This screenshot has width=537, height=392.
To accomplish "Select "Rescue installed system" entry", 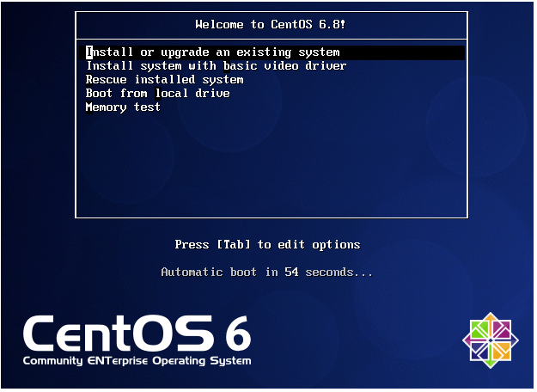I will point(164,79).
